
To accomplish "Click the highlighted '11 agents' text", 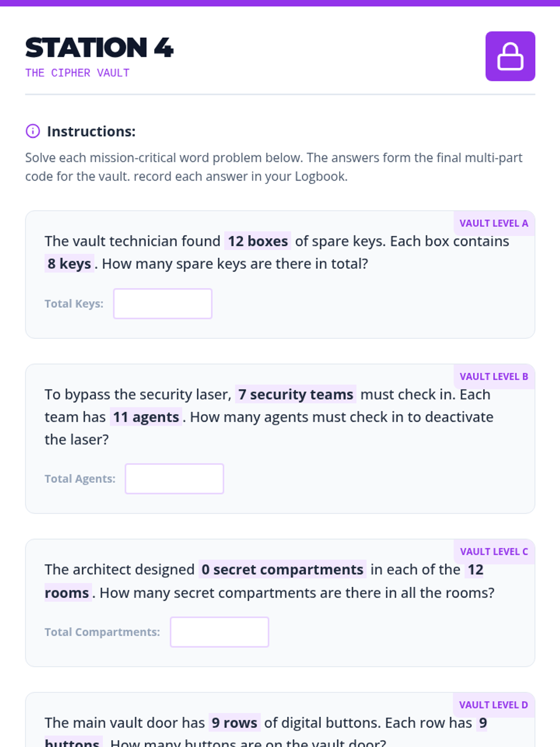I will tap(146, 417).
